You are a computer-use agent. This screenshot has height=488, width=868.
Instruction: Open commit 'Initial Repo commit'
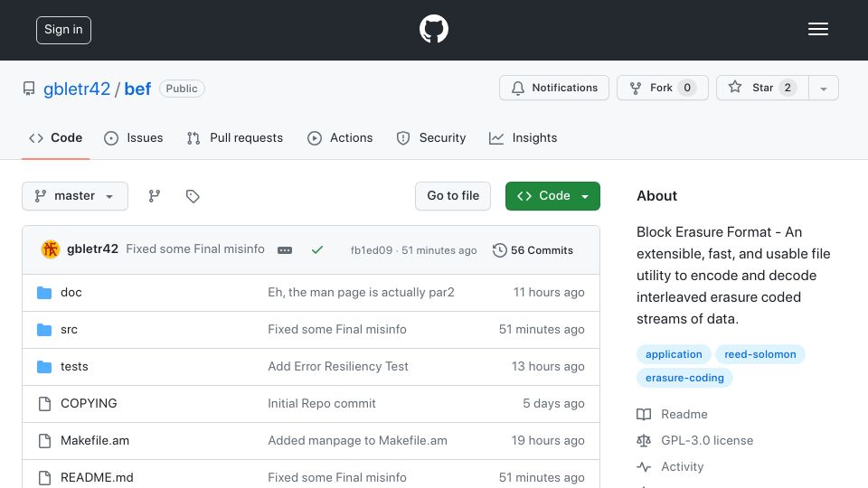click(322, 403)
